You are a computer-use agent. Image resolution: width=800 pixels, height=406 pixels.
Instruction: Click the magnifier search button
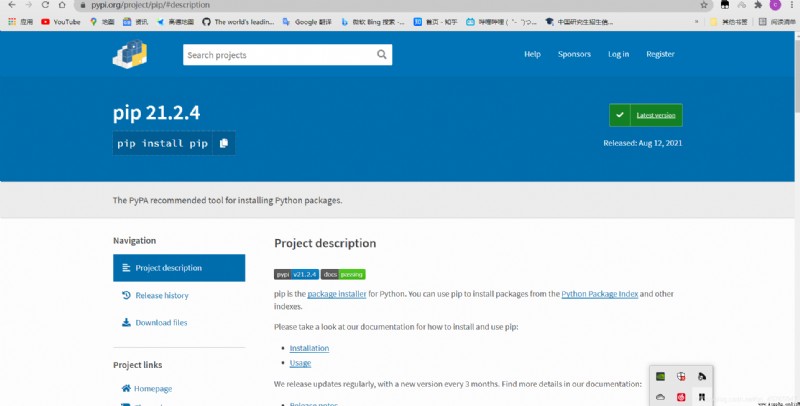point(382,55)
